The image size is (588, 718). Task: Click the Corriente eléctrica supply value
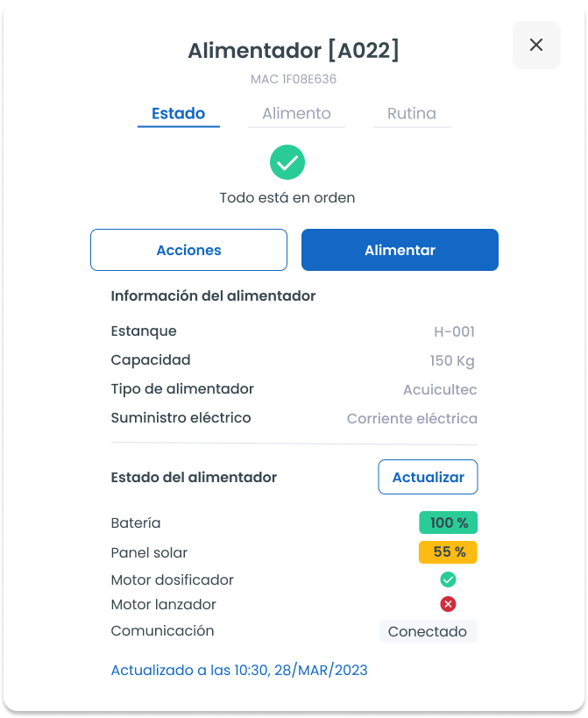(x=412, y=418)
